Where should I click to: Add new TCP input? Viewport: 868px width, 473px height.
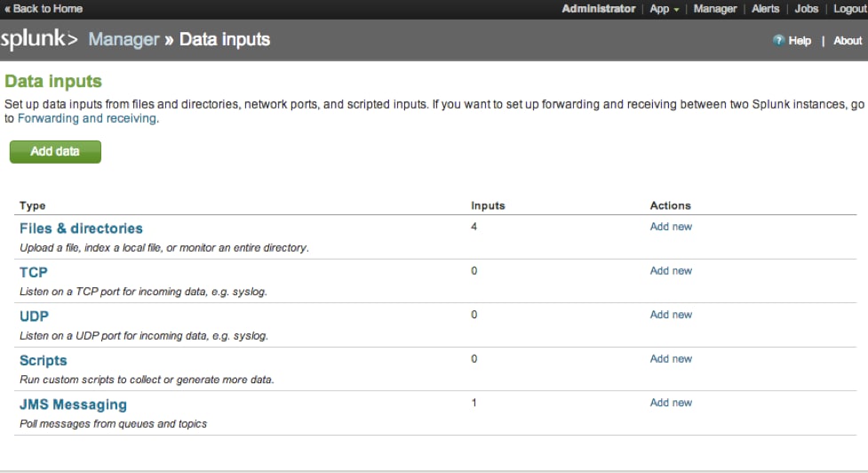[x=671, y=271]
